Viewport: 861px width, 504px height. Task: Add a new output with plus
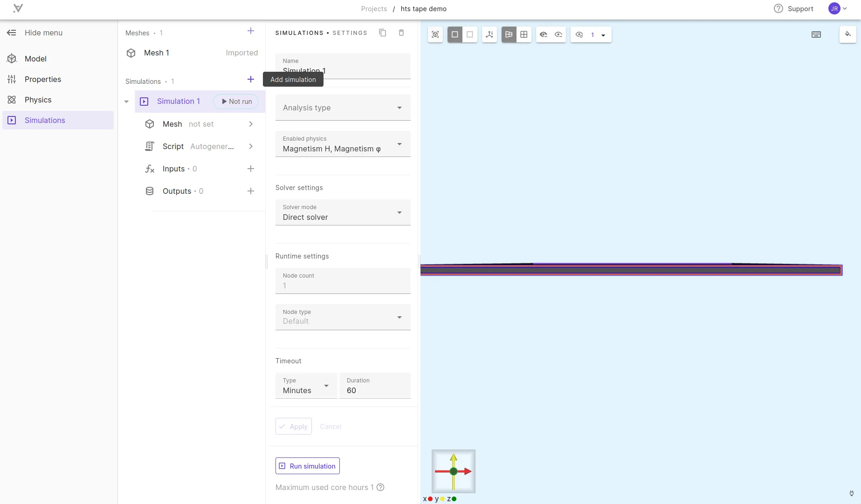(251, 191)
